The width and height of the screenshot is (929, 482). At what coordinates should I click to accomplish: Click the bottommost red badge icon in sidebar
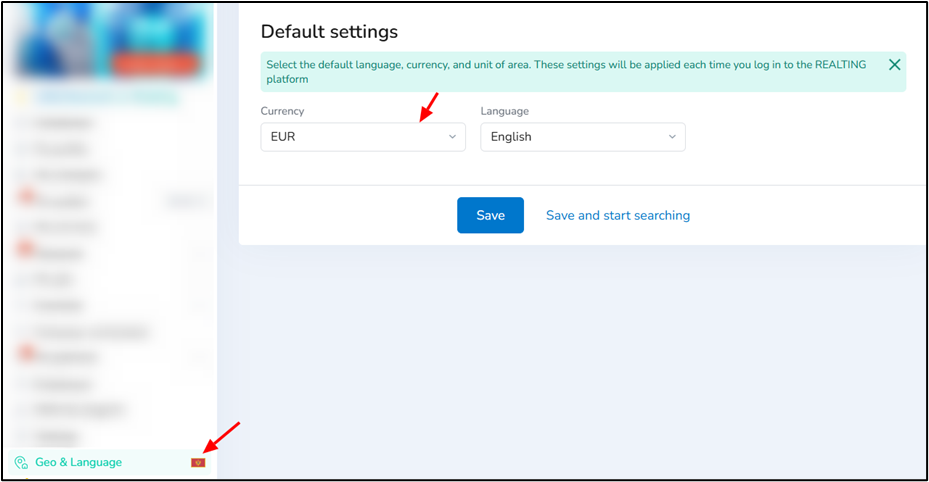[26, 353]
